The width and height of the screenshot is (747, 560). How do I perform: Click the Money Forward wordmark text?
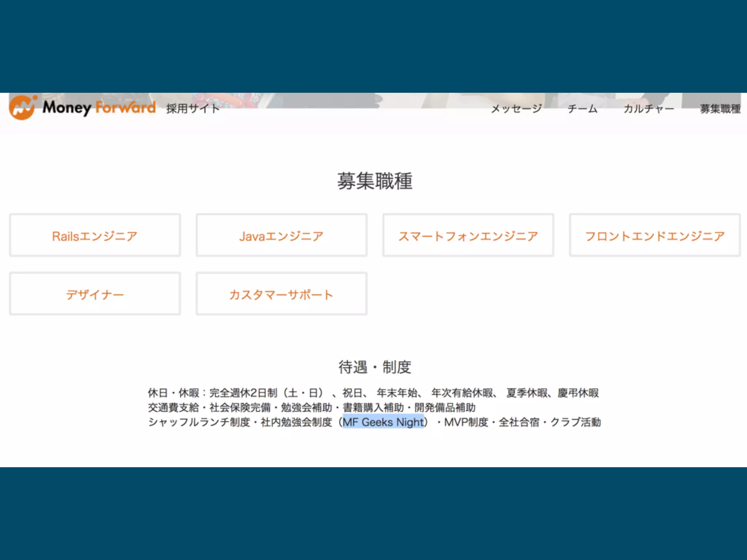tap(99, 108)
